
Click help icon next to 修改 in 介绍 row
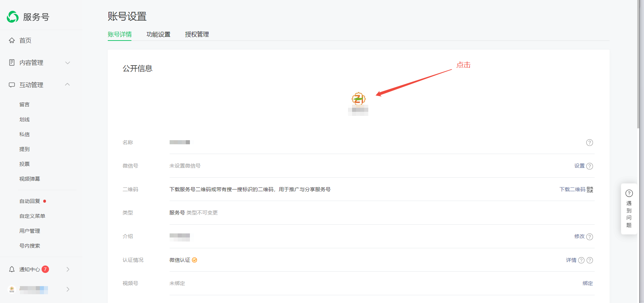point(590,237)
